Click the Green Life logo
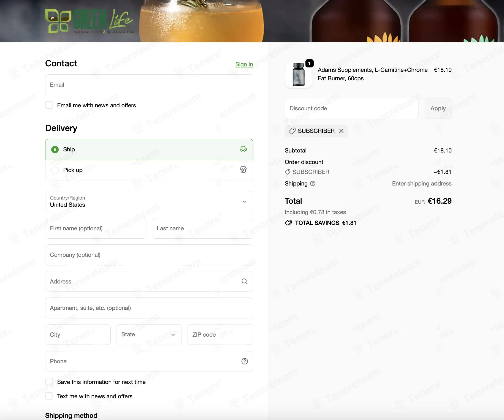The image size is (504, 420). (x=90, y=21)
